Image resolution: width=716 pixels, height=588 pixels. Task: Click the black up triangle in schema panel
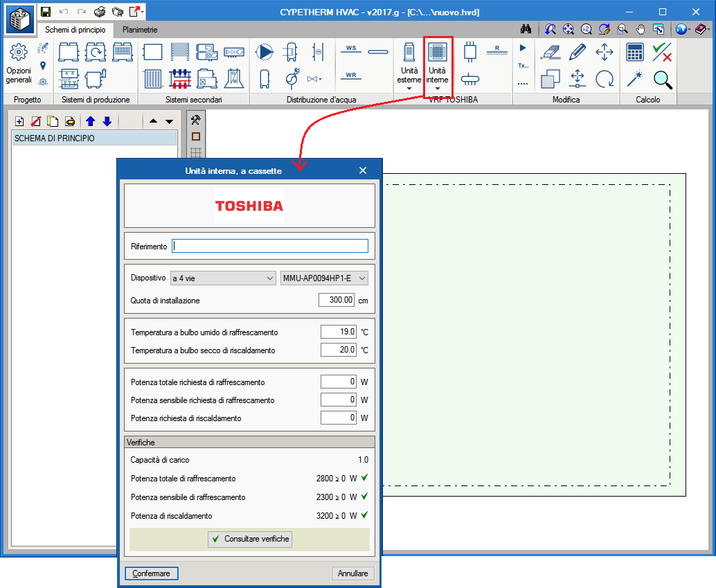pos(153,121)
